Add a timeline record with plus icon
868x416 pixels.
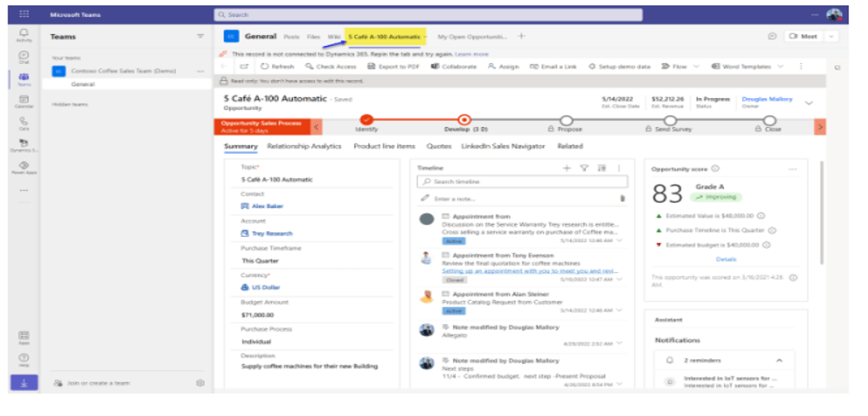coord(566,168)
